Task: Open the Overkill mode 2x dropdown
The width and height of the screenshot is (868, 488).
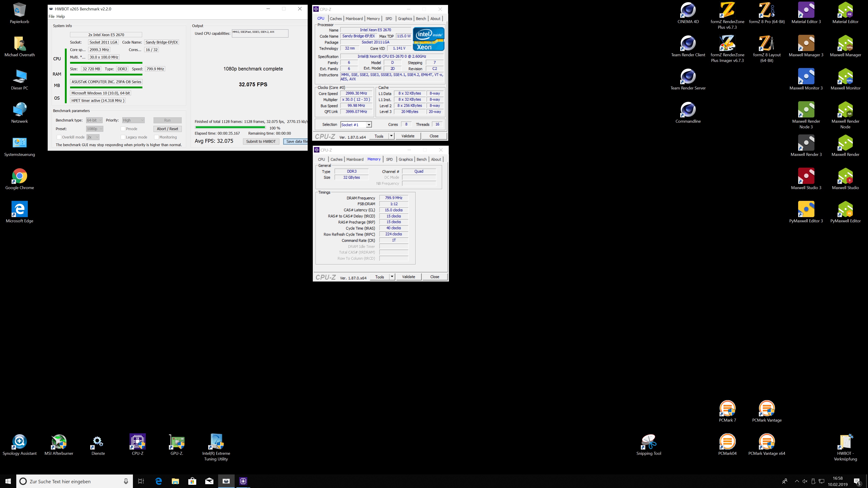Action: 93,137
